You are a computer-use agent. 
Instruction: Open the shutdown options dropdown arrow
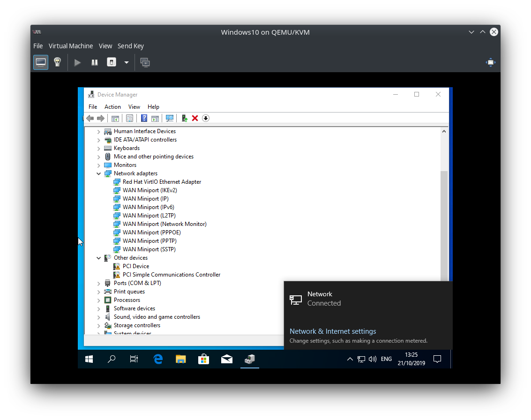pyautogui.click(x=127, y=62)
